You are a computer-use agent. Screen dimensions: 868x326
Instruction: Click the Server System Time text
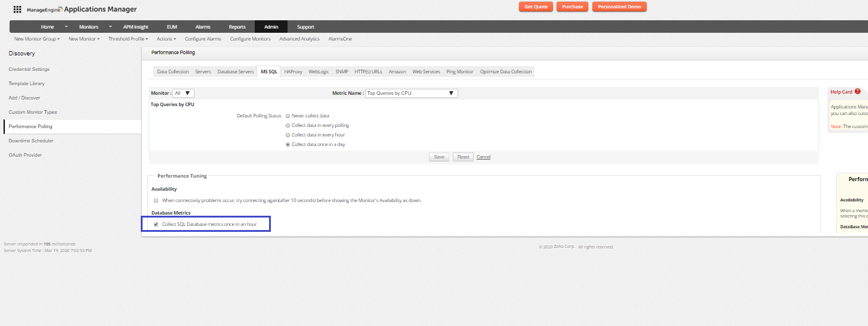pos(48,250)
